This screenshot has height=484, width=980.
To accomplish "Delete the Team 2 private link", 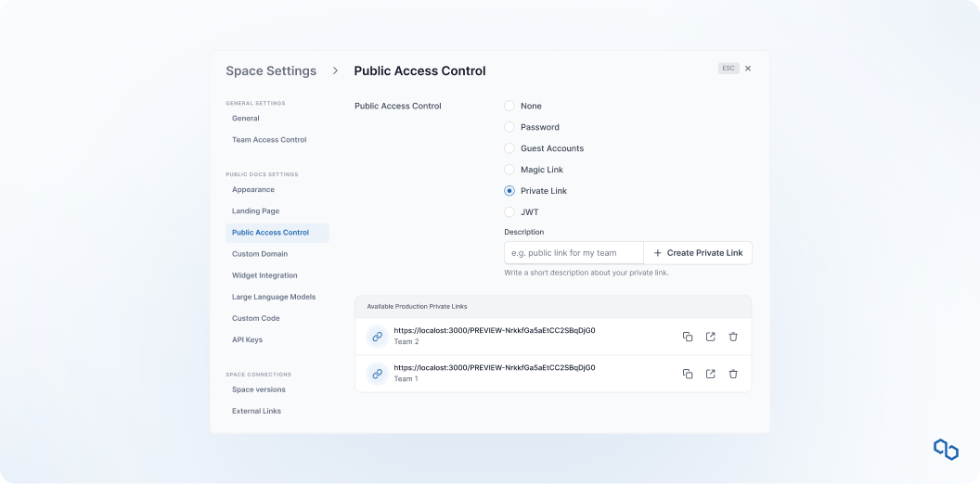I will pyautogui.click(x=733, y=337).
